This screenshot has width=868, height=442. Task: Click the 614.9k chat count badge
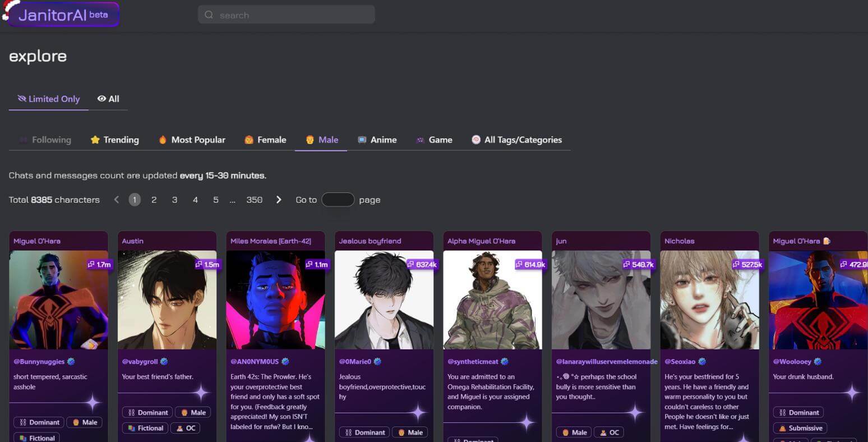530,264
